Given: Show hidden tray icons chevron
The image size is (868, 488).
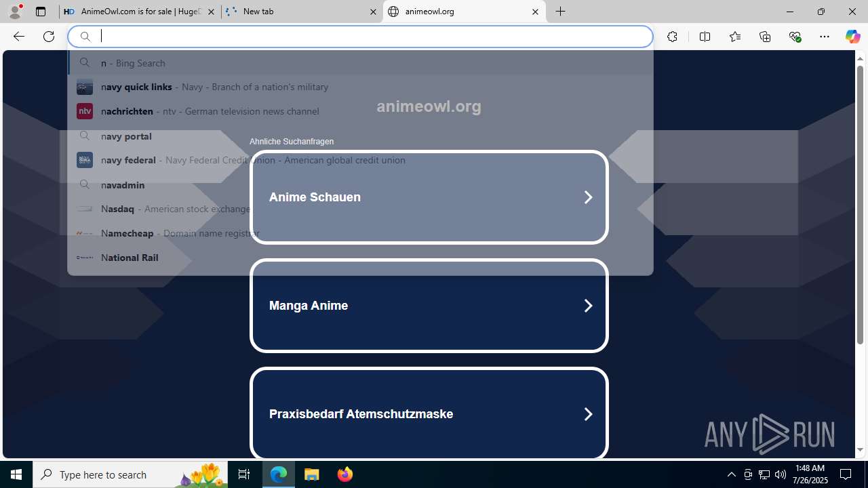Looking at the screenshot, I should 731,474.
